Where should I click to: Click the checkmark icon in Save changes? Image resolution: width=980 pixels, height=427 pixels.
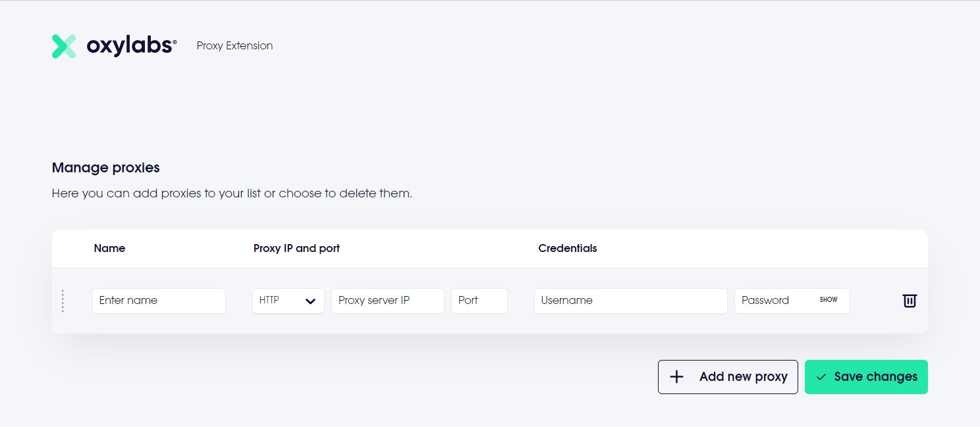coord(821,377)
